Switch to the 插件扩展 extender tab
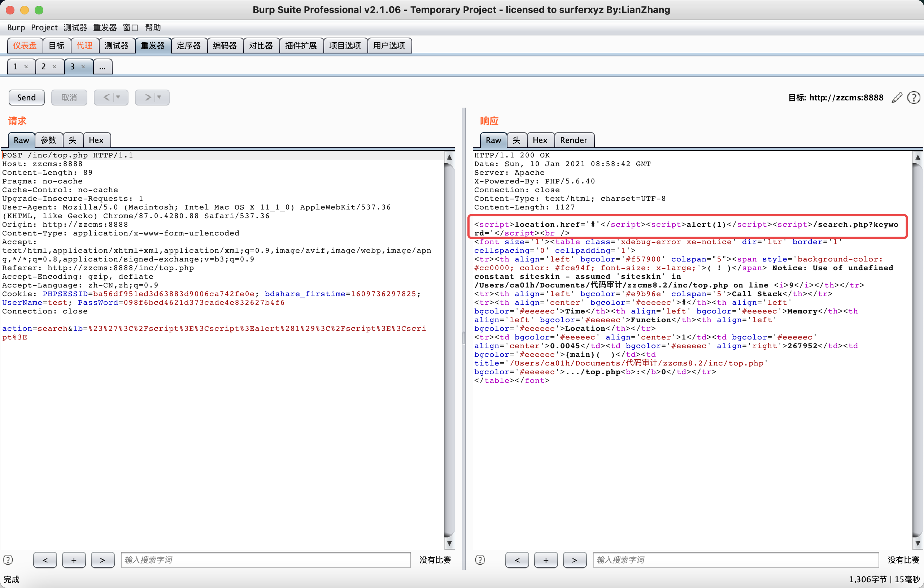The image size is (924, 588). coord(301,46)
